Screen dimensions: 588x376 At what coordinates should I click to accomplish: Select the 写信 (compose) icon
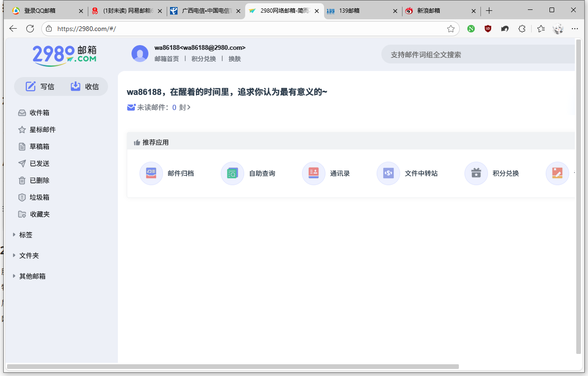31,86
